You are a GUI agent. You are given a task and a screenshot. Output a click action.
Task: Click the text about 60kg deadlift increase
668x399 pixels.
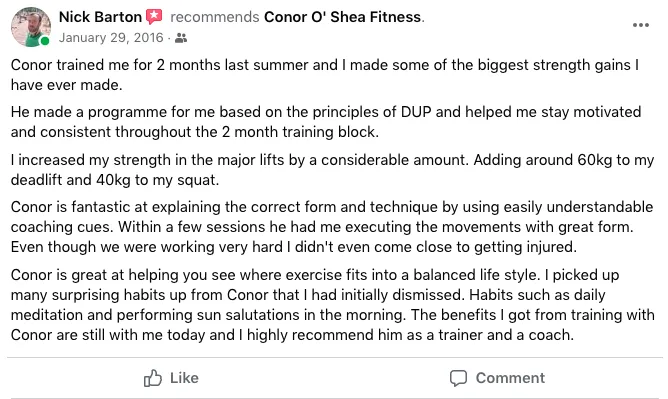332,170
